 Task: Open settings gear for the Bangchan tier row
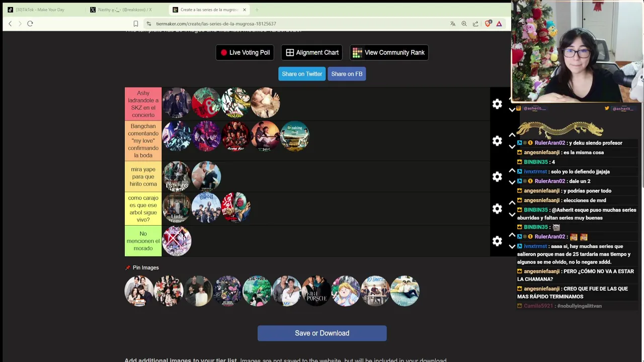click(x=497, y=141)
